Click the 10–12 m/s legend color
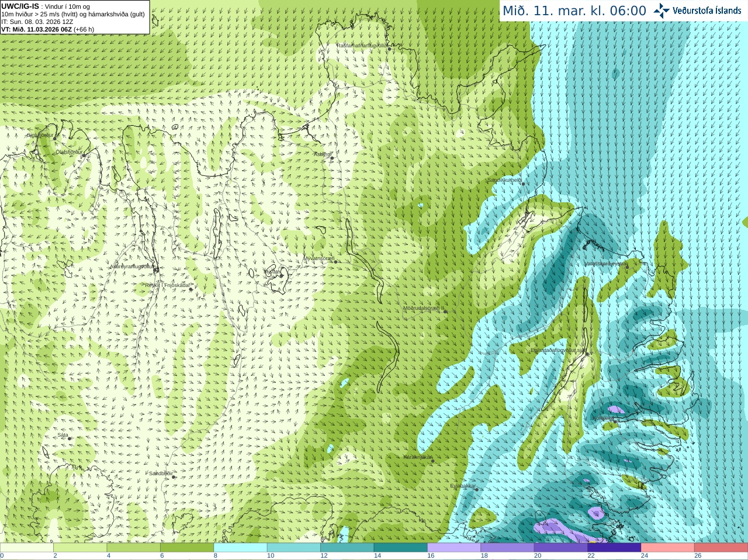Viewport: 748px width, 560px height. pyautogui.click(x=294, y=548)
